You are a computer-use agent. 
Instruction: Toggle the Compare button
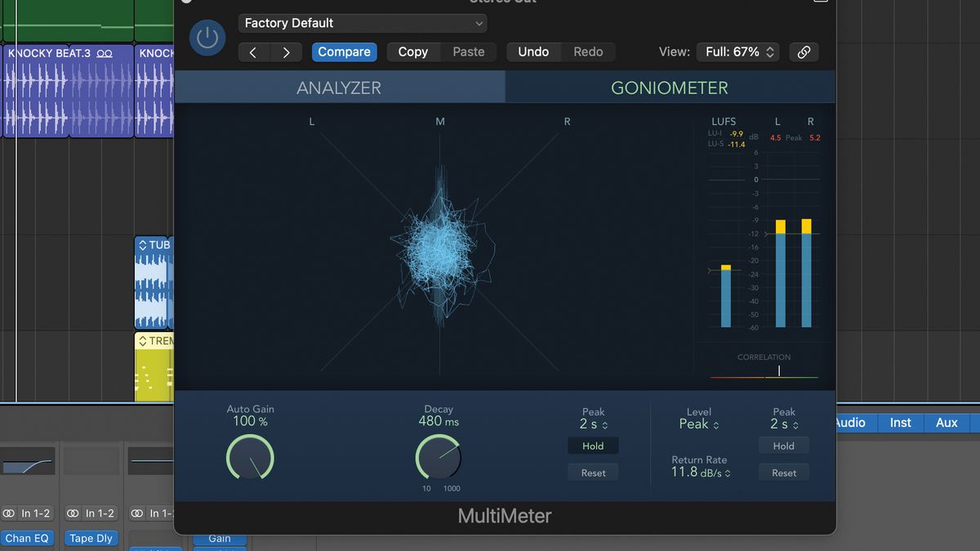tap(344, 51)
